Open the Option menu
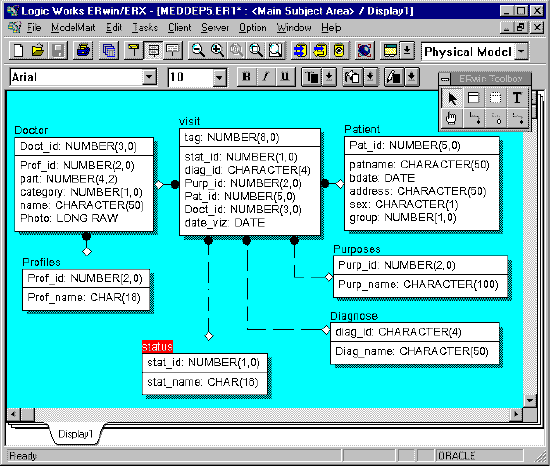The image size is (550, 467). (253, 28)
